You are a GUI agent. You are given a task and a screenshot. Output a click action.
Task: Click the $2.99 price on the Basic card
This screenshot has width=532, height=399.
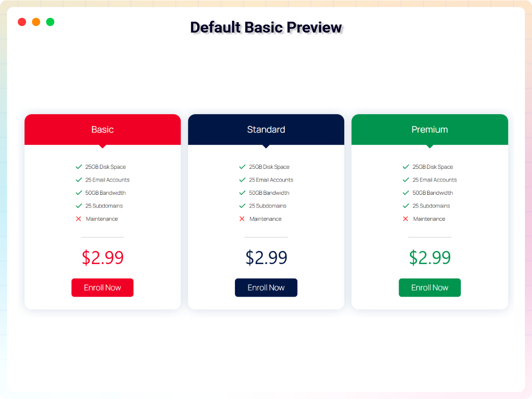click(102, 258)
